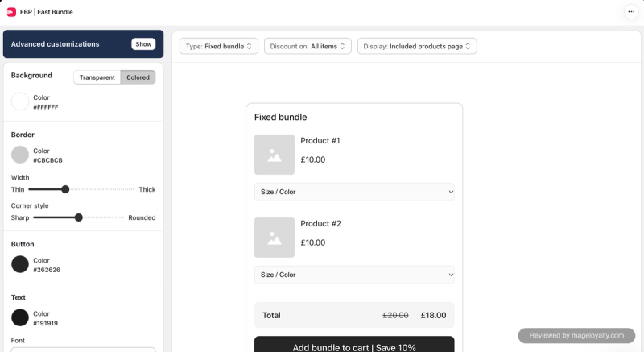Open border color swatch #CBCBCB
Screen dimensions: 644x352
click(x=19, y=155)
